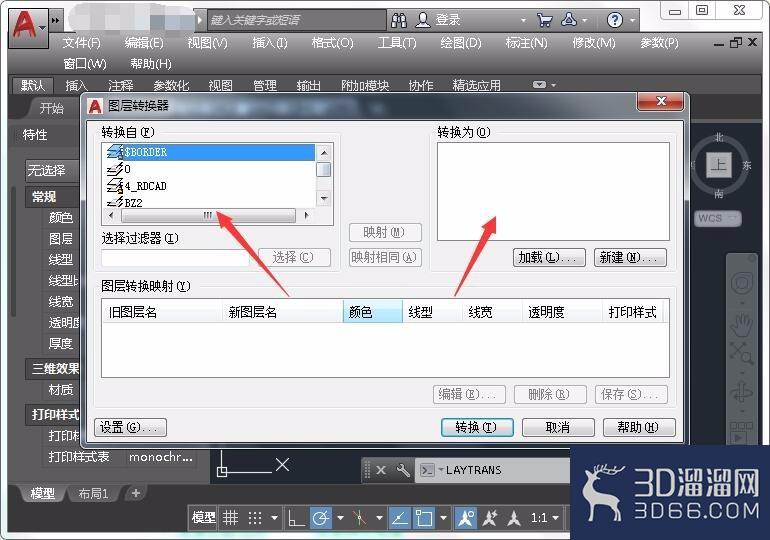Screen dimensions: 770x540
Task: Click the 取消 cancel button
Action: [558, 427]
